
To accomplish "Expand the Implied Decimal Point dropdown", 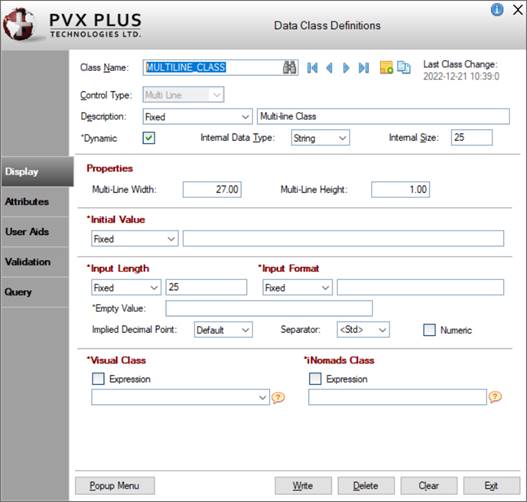I will (x=223, y=330).
